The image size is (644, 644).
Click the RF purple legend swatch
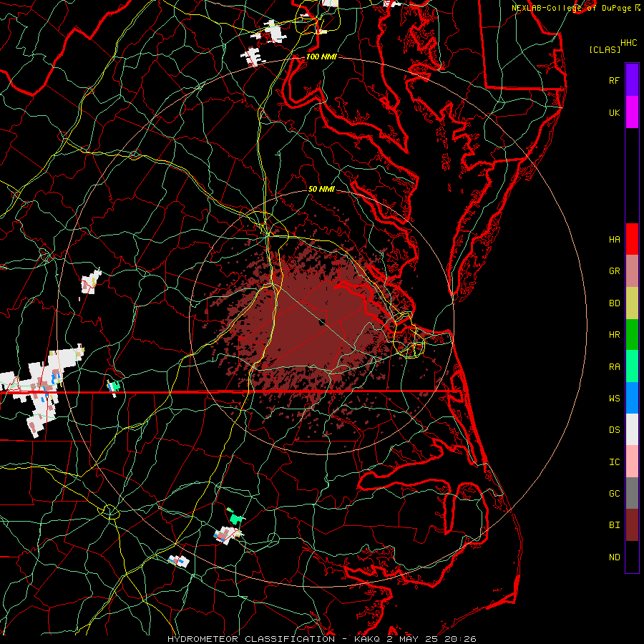[x=632, y=80]
